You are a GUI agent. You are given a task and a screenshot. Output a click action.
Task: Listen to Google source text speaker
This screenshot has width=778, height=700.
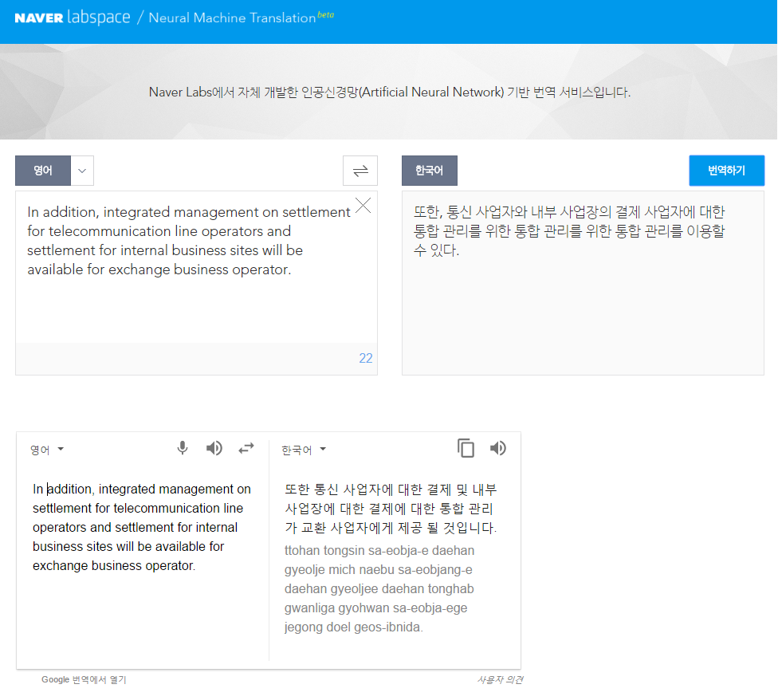(x=214, y=449)
